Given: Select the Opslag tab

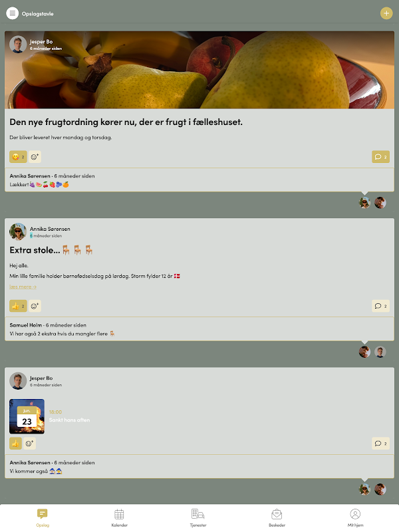Looking at the screenshot, I should (x=43, y=518).
